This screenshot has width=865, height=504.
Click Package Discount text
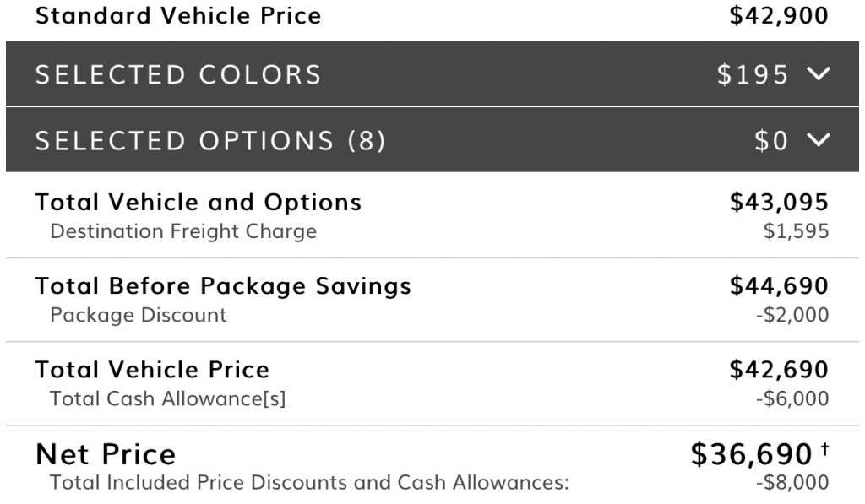(138, 315)
